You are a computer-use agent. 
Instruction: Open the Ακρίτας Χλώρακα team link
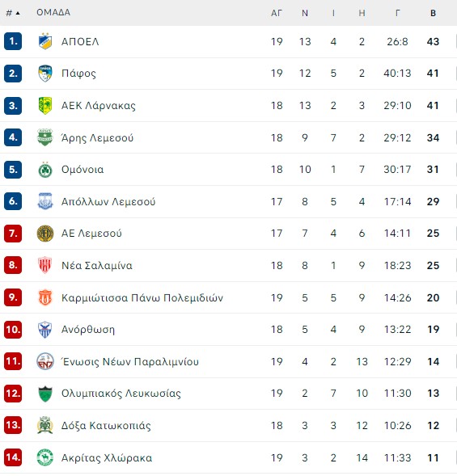click(107, 457)
